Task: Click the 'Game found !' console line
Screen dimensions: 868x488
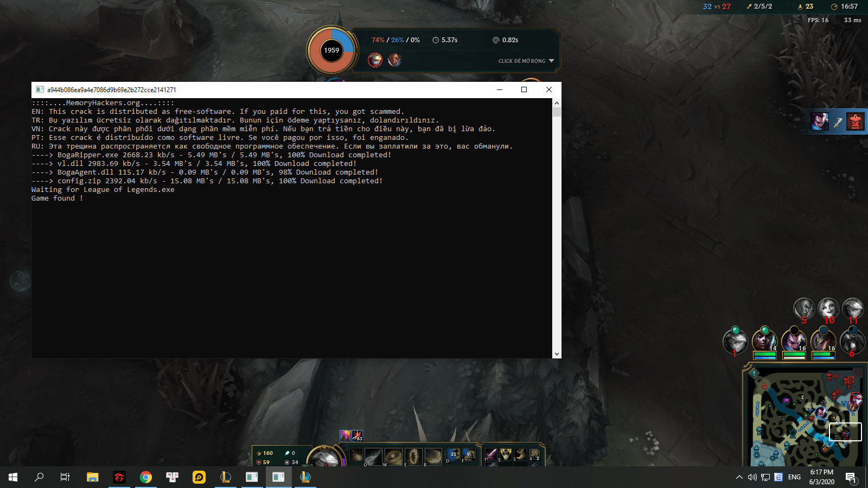Action: pyautogui.click(x=58, y=198)
